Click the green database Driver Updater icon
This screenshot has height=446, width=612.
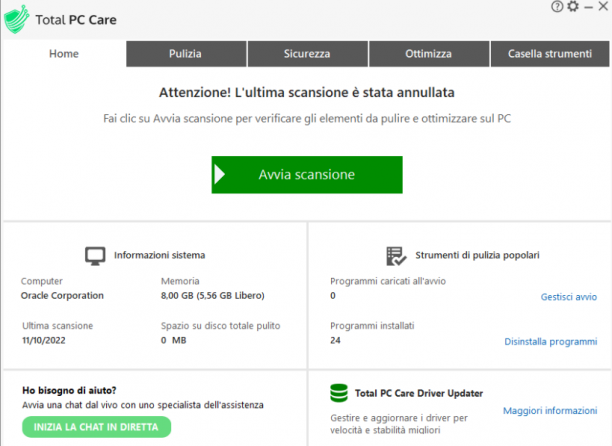click(x=339, y=393)
